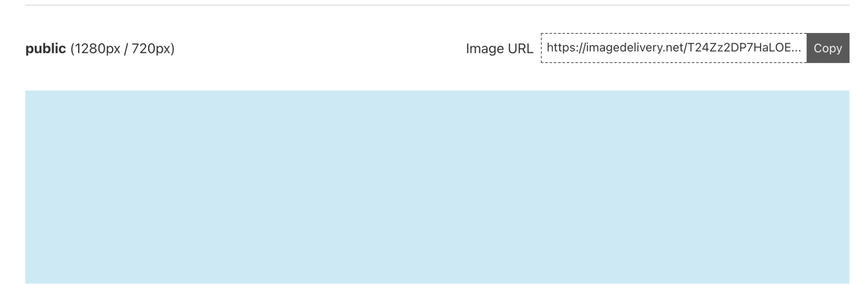The width and height of the screenshot is (868, 284).
Task: Click the bold "public" variant name
Action: coord(46,49)
